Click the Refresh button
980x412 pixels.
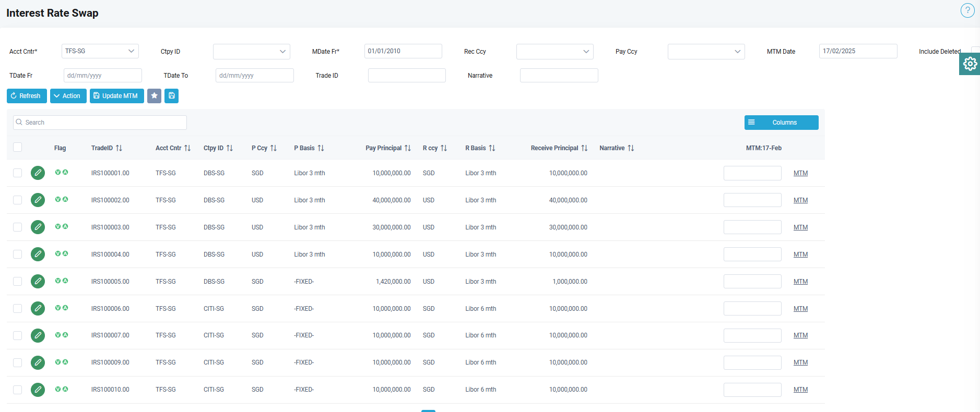(x=27, y=96)
